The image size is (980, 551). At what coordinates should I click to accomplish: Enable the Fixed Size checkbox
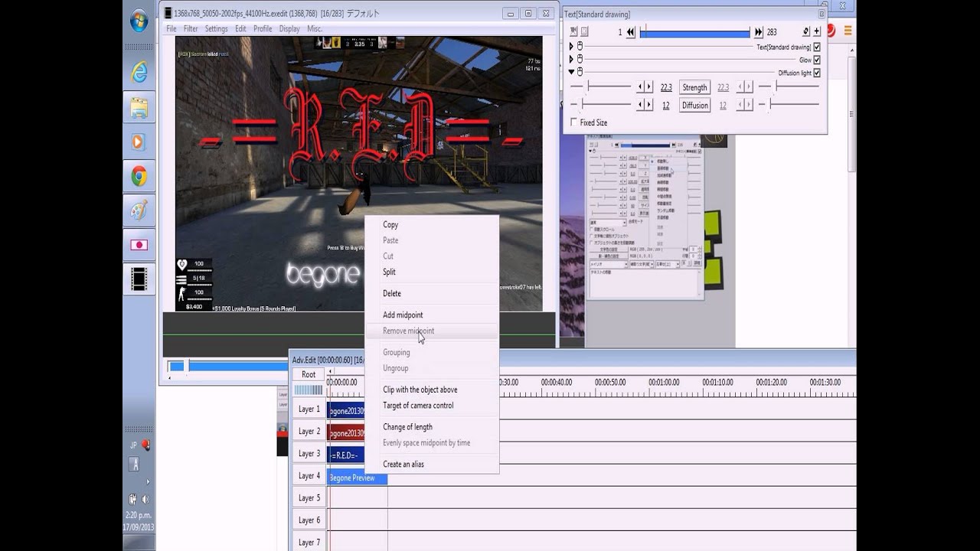pyautogui.click(x=574, y=122)
